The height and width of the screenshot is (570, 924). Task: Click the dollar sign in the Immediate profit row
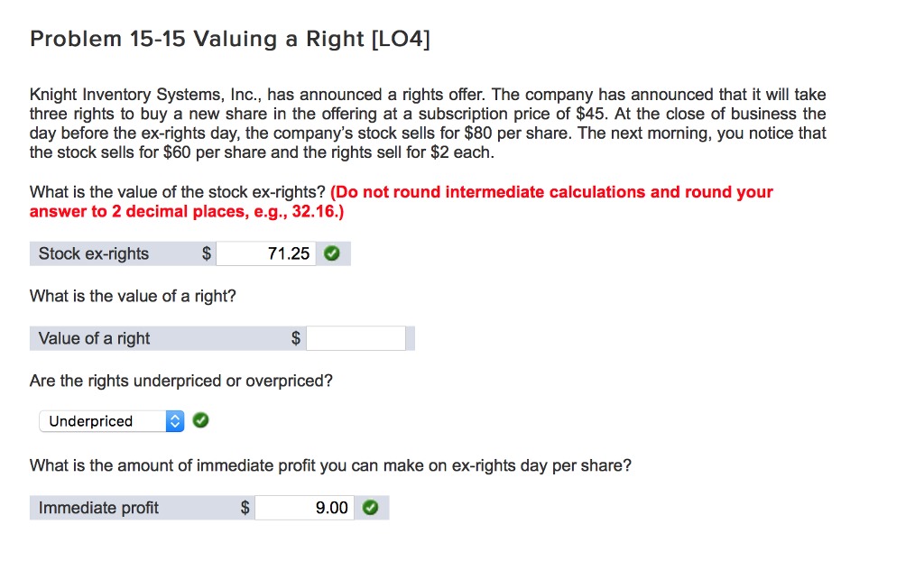click(245, 507)
